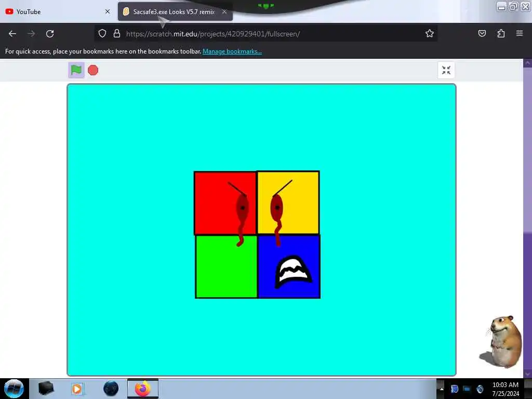Open the dark globe taskbar application
Viewport: 532px width, 399px height.
[111, 389]
